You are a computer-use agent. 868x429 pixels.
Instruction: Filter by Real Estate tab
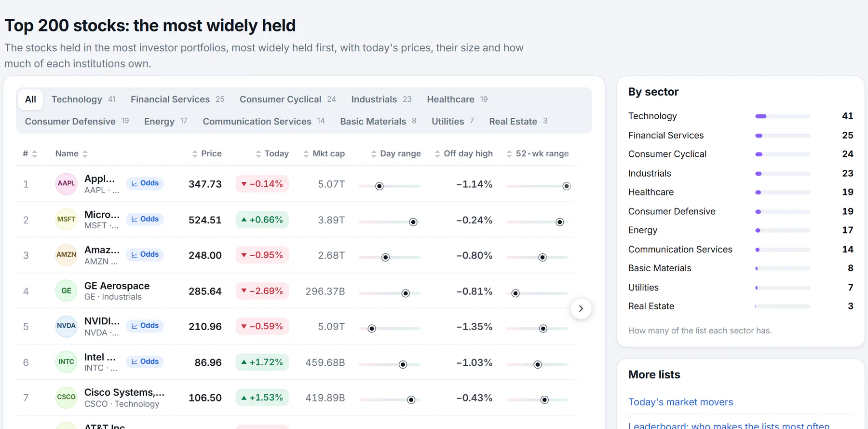click(x=518, y=122)
